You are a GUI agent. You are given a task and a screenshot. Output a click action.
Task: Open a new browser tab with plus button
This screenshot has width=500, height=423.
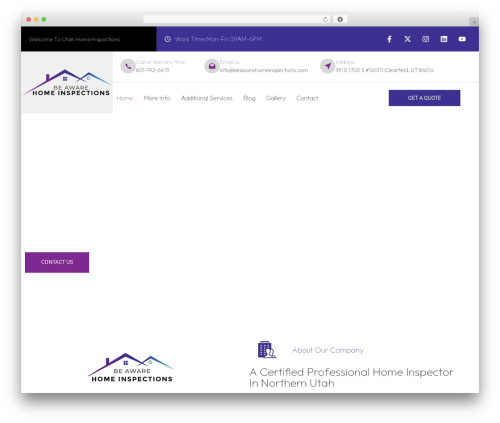click(474, 22)
